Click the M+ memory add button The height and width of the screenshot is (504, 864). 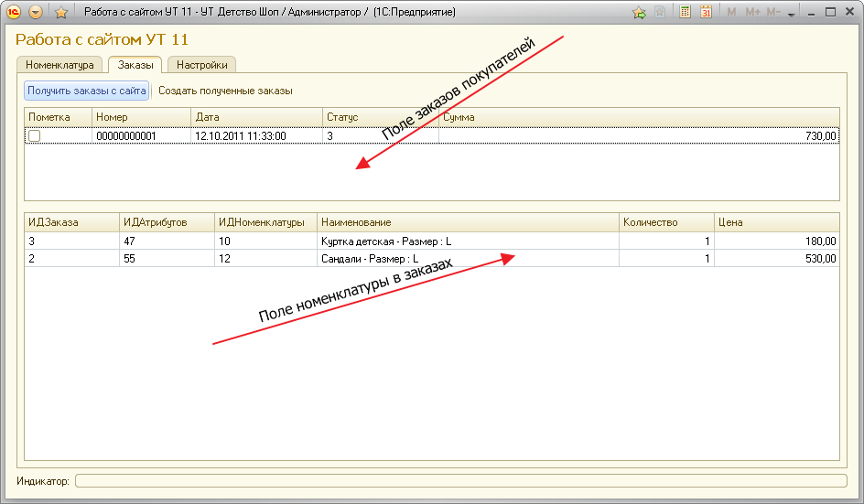click(753, 12)
